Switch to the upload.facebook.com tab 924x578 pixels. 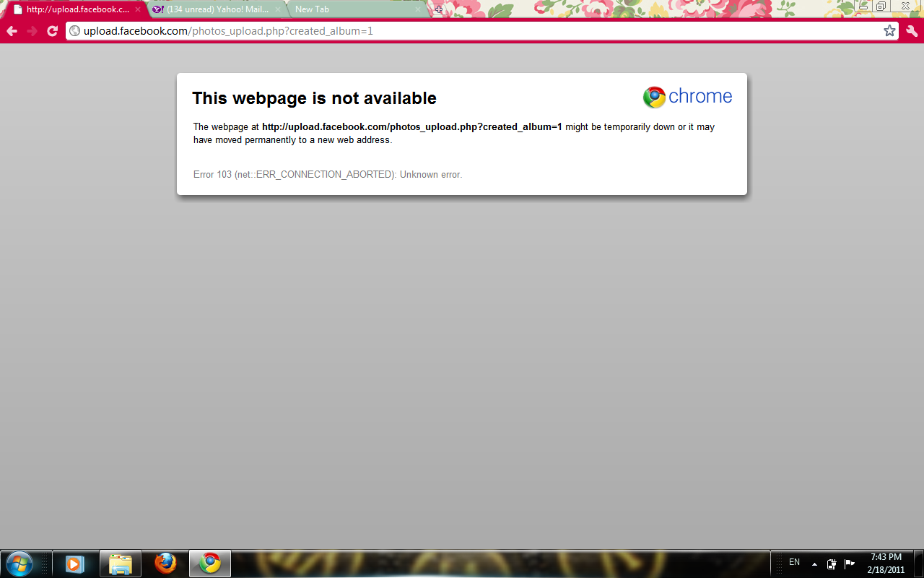click(x=77, y=9)
